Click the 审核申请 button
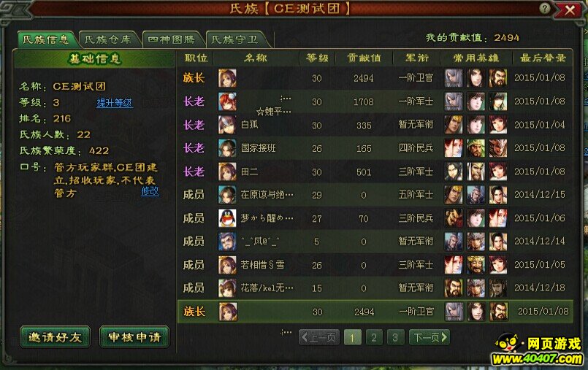 134,337
